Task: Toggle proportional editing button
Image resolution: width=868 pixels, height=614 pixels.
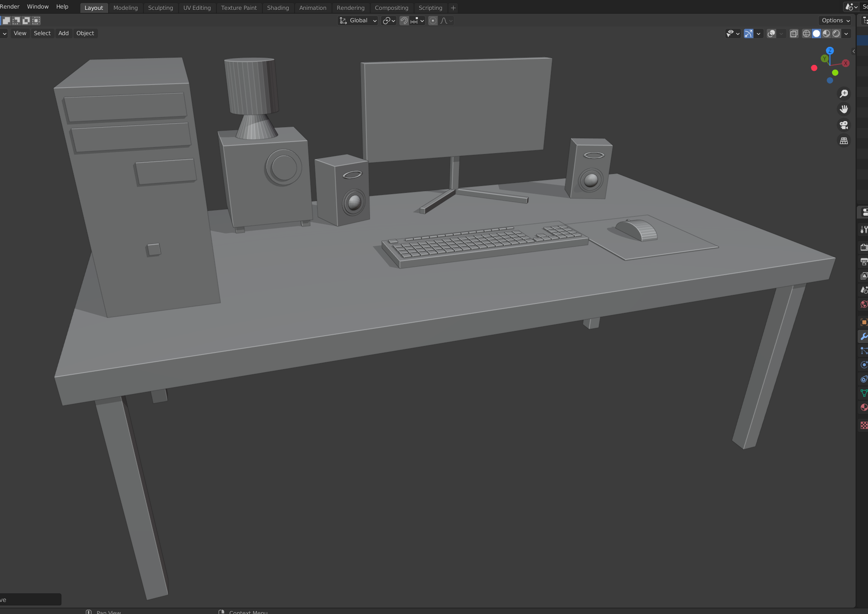Action: (433, 21)
